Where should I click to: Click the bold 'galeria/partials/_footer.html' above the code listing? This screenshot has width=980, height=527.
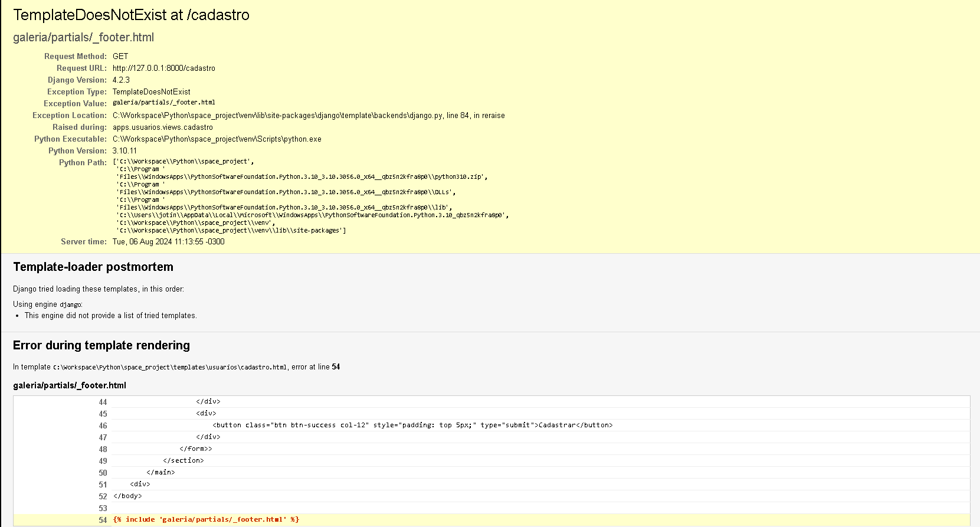click(70, 385)
